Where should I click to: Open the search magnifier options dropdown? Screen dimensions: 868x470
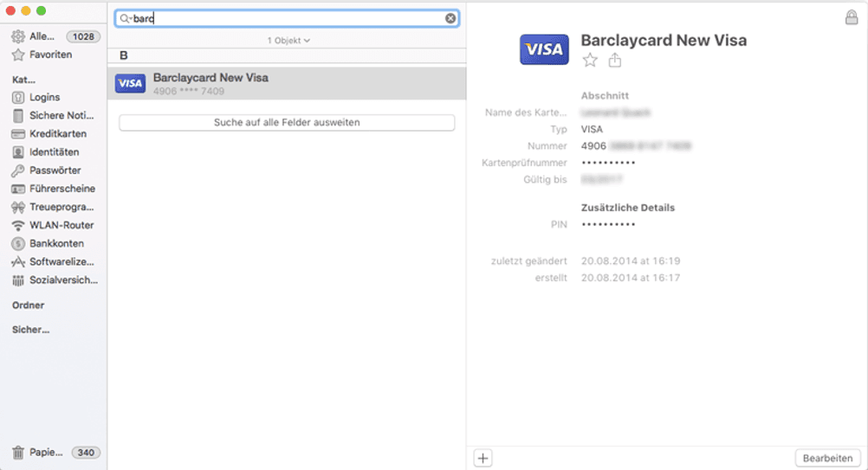(x=126, y=18)
